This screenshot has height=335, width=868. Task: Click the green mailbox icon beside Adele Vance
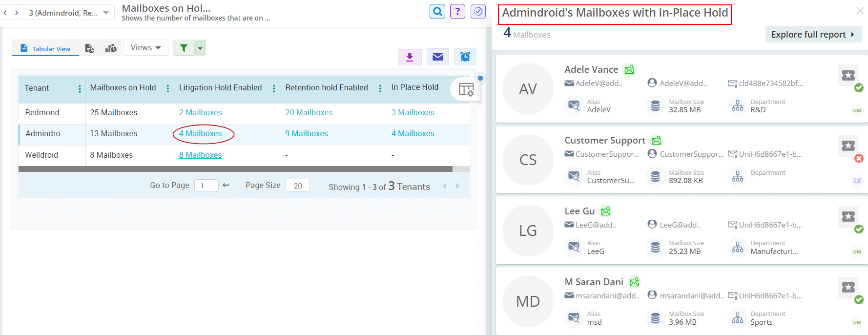click(x=629, y=70)
